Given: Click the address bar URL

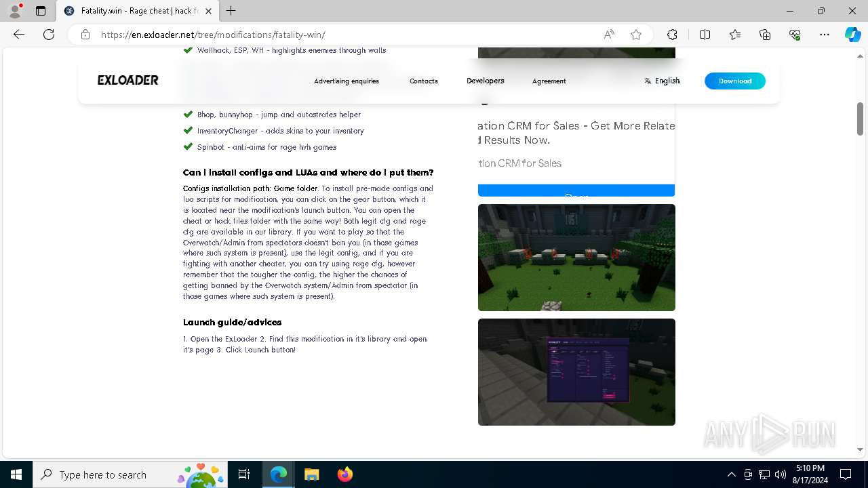Looking at the screenshot, I should (213, 35).
